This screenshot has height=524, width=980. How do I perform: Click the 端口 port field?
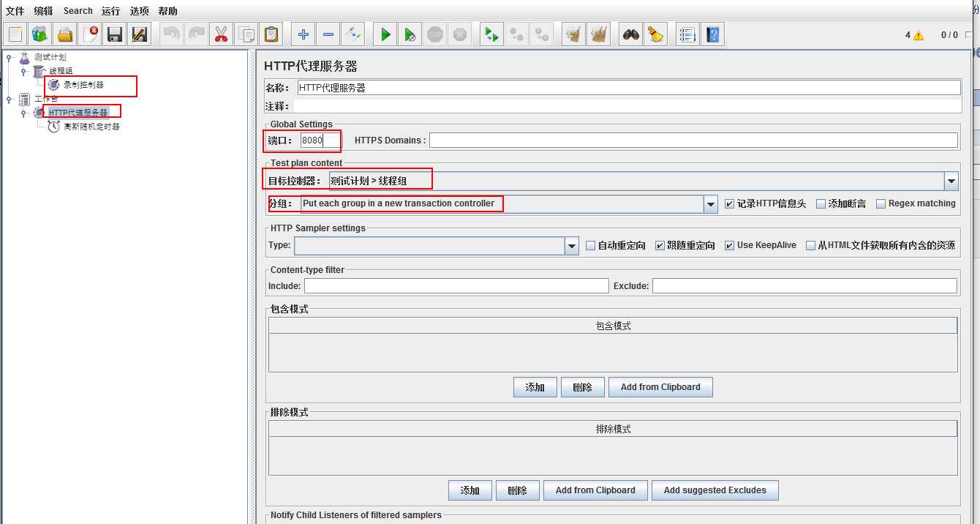tap(320, 140)
